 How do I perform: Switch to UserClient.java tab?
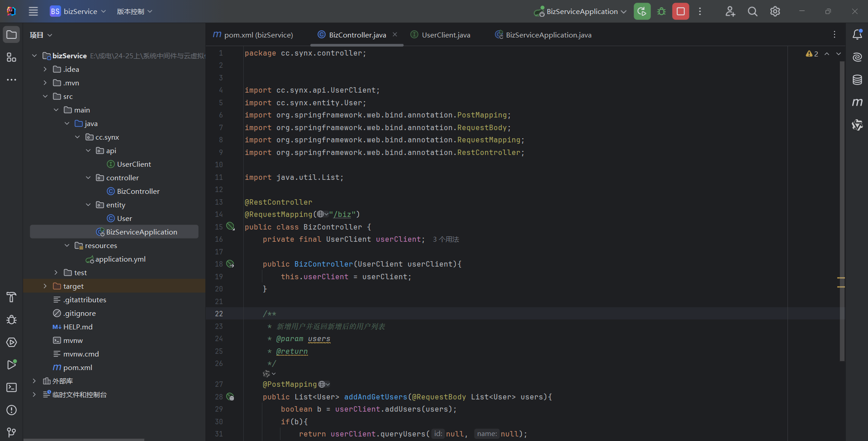(441, 35)
